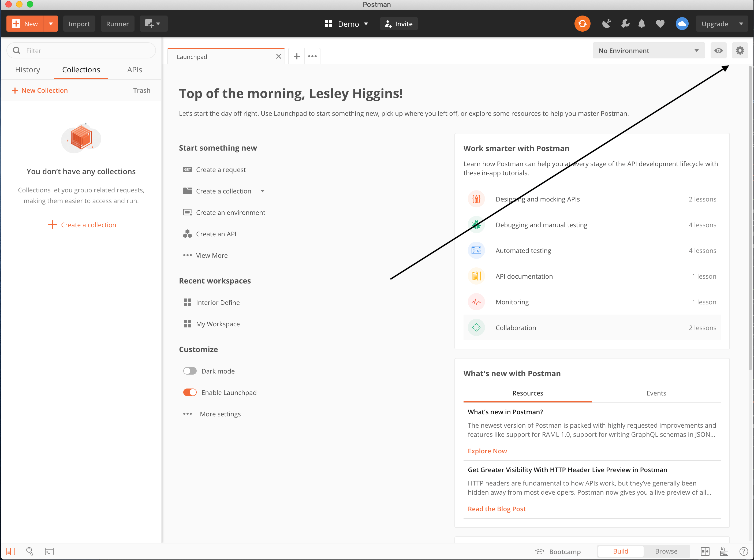The image size is (754, 560).
Task: Click the Manage Environments gear icon
Action: pos(740,51)
